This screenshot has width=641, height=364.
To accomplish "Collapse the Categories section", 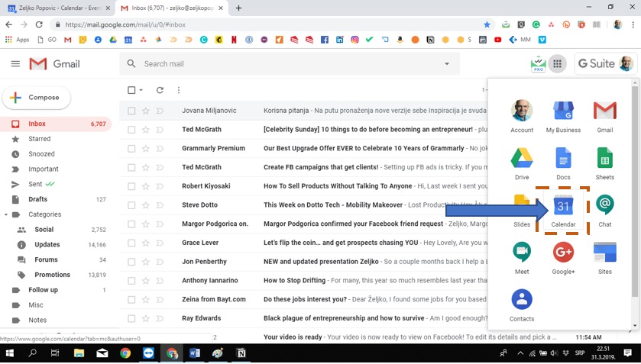I will [x=5, y=214].
